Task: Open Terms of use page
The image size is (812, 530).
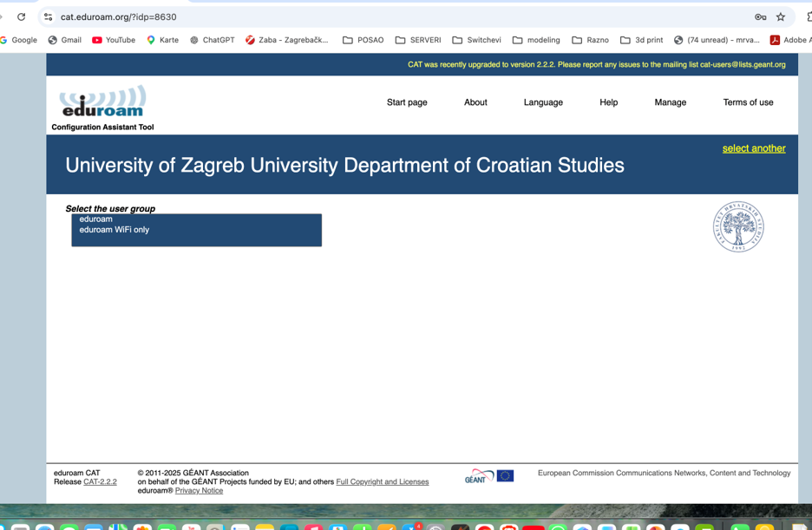Action: [x=748, y=102]
